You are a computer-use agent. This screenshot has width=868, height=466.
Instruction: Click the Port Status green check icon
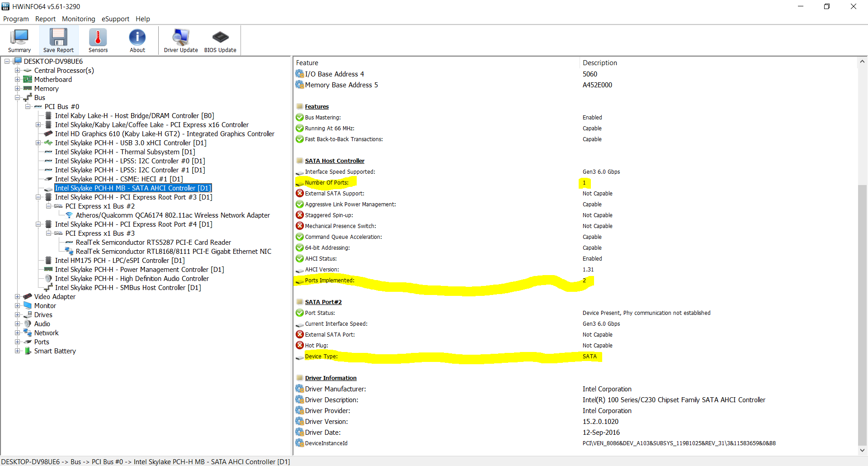pos(300,313)
